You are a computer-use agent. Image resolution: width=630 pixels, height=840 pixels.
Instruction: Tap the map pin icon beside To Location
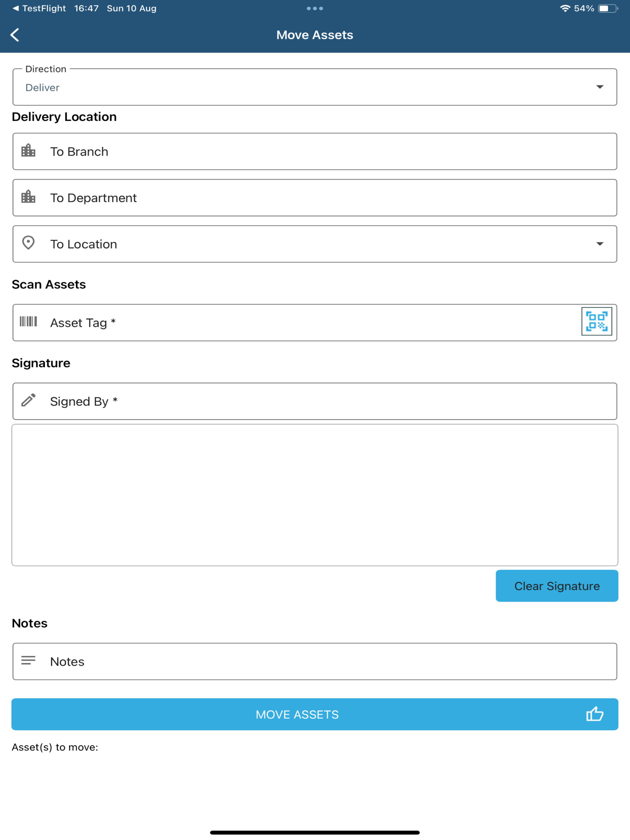[28, 243]
